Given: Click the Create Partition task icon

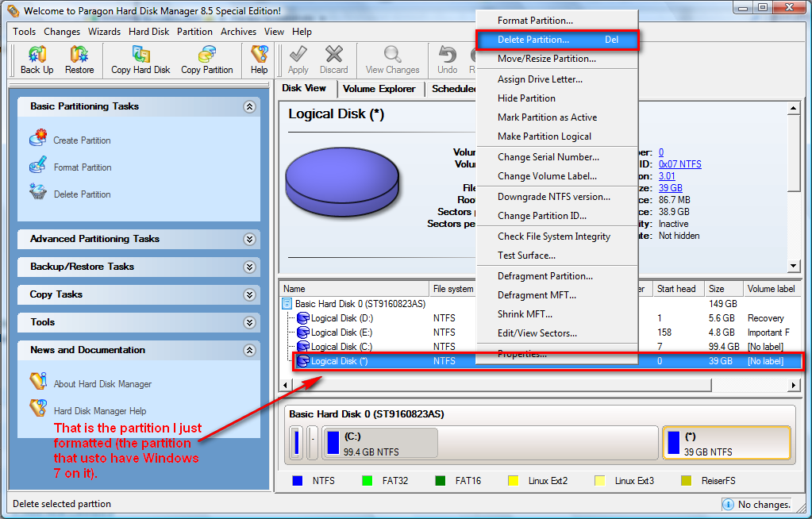Looking at the screenshot, I should [38, 140].
